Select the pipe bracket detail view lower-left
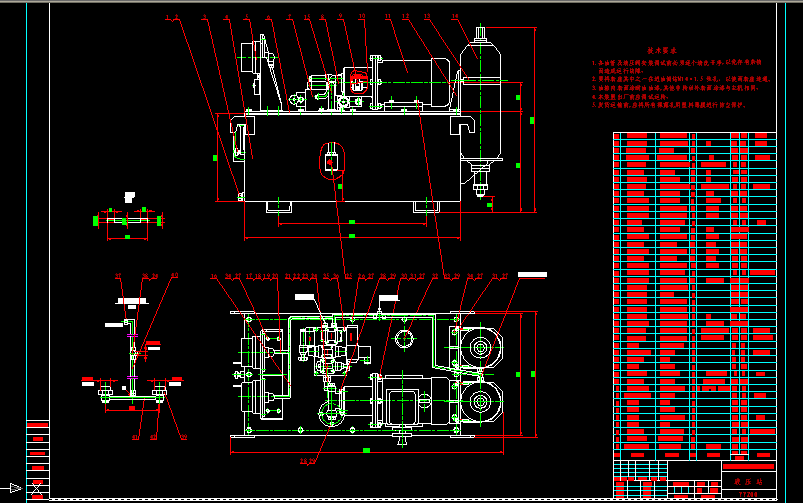This screenshot has height=503, width=803. tap(133, 360)
